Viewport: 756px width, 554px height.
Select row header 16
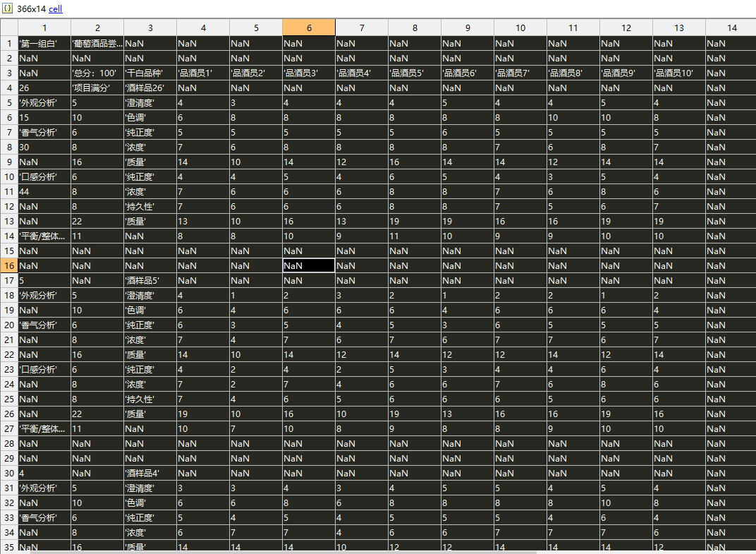pos(9,265)
